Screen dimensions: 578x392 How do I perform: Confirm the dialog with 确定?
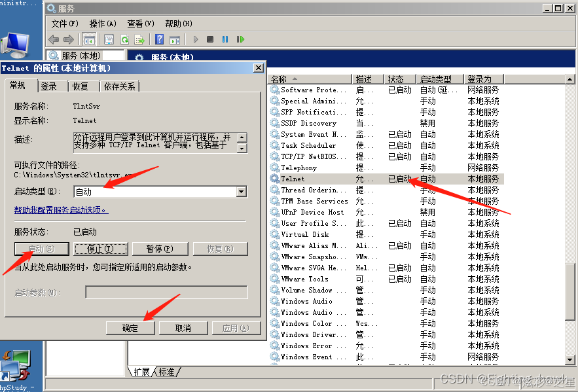(130, 328)
